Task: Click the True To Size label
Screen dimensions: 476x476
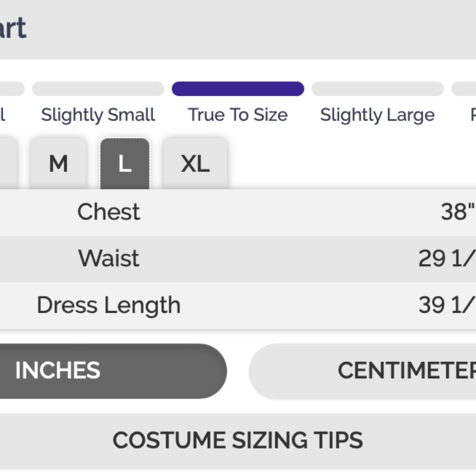Action: pyautogui.click(x=238, y=115)
